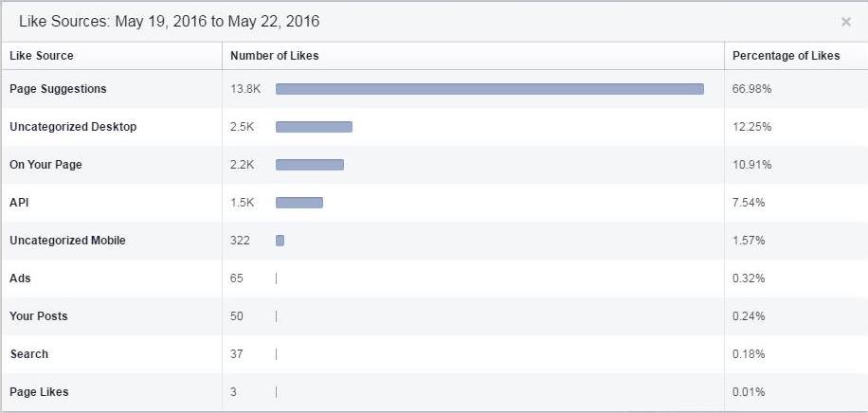868x413 pixels.
Task: Click the Like Source column header
Action: click(42, 55)
